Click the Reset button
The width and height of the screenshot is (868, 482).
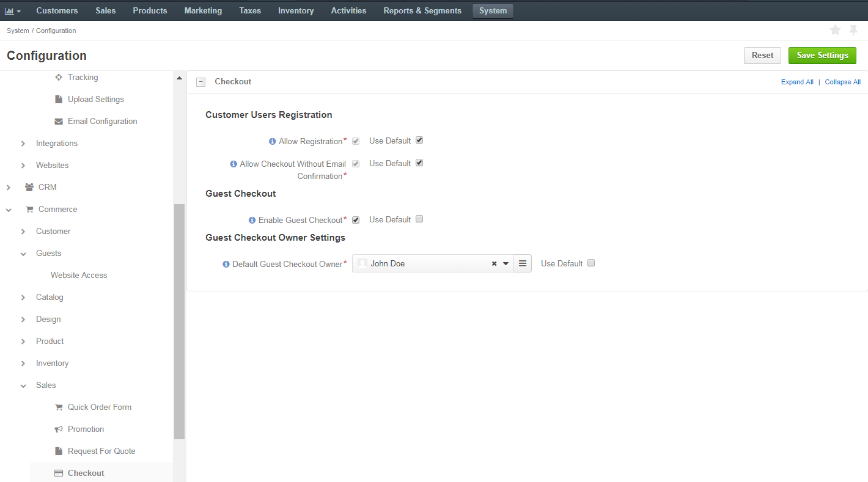pos(762,55)
